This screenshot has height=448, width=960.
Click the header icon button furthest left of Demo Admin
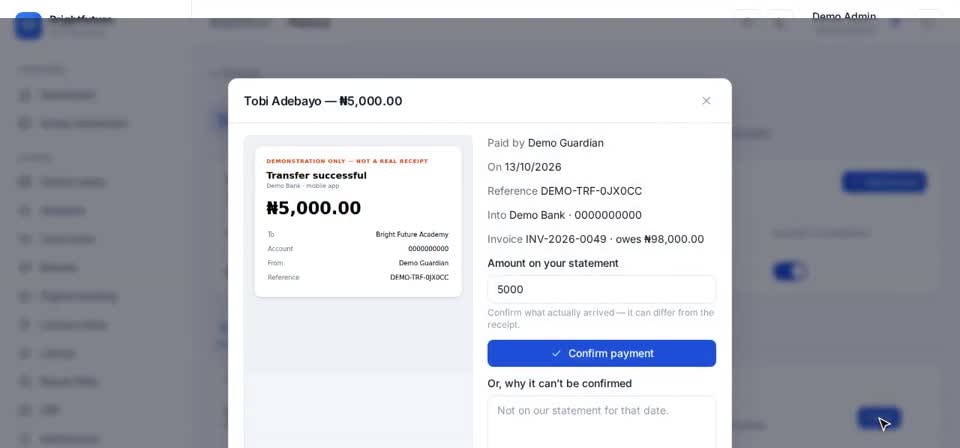tap(747, 23)
